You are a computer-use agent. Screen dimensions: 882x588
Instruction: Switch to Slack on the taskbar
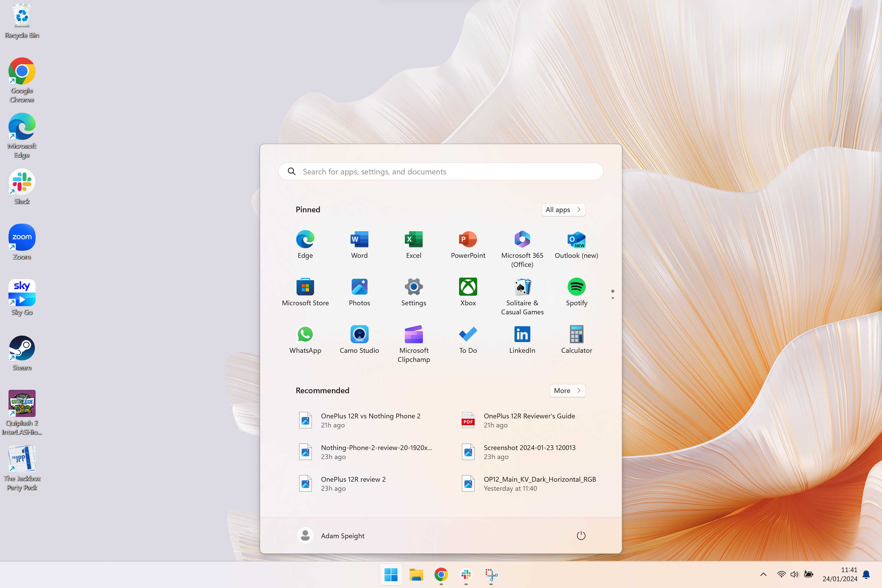click(466, 574)
